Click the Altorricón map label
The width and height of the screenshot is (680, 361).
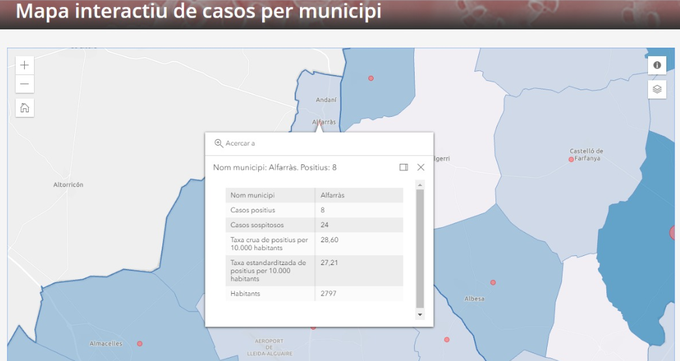coord(68,184)
